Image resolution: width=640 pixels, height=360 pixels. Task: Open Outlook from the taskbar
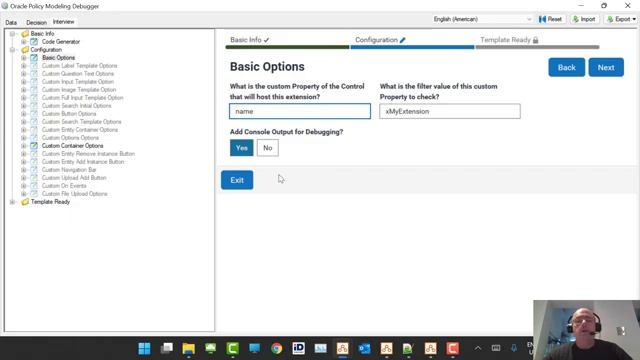(x=364, y=348)
